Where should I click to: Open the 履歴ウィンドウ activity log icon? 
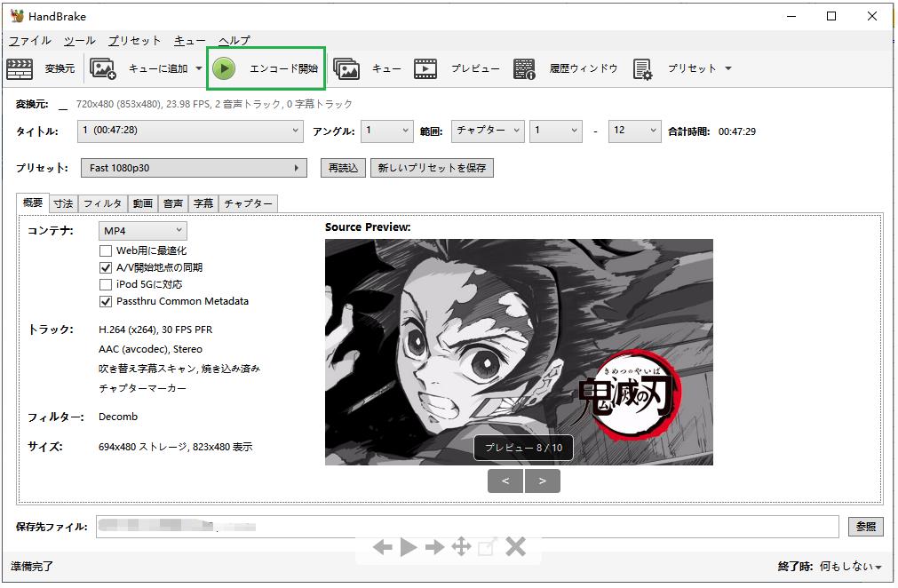tap(524, 68)
